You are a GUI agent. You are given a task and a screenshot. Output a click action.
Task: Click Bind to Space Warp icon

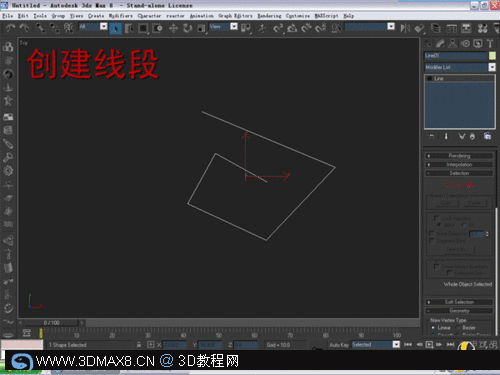pos(69,28)
